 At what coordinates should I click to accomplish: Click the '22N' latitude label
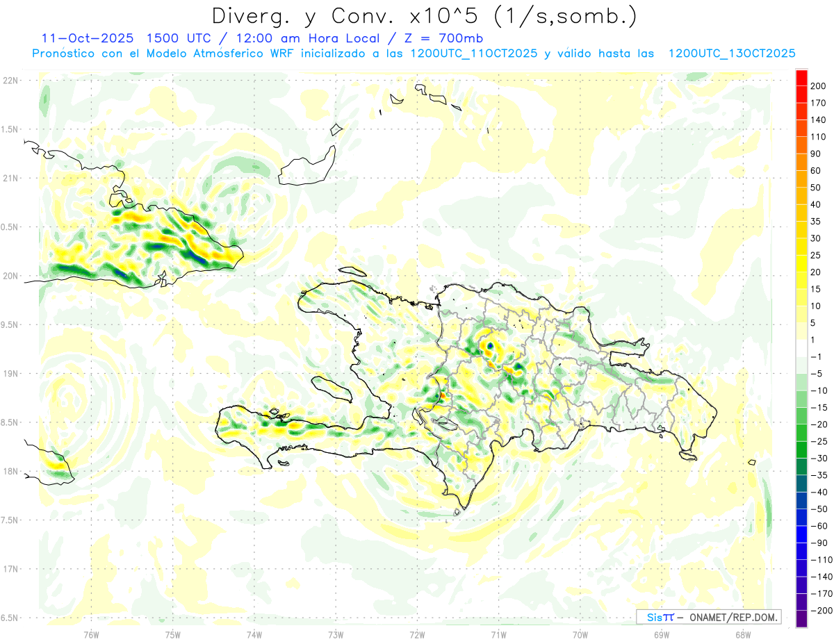tap(10, 81)
